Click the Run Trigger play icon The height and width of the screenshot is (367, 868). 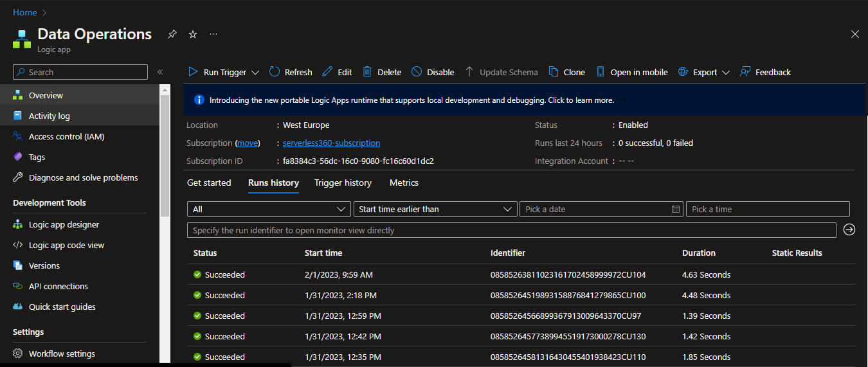(193, 72)
